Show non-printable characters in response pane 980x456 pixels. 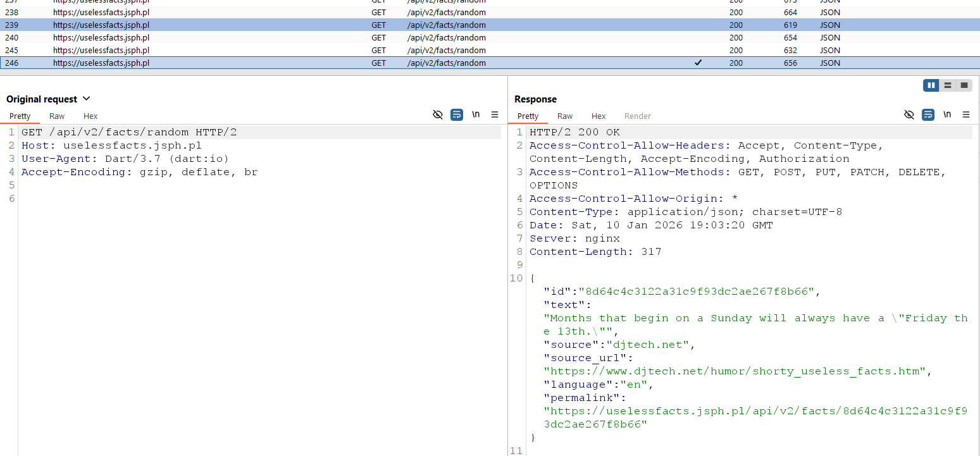(947, 114)
